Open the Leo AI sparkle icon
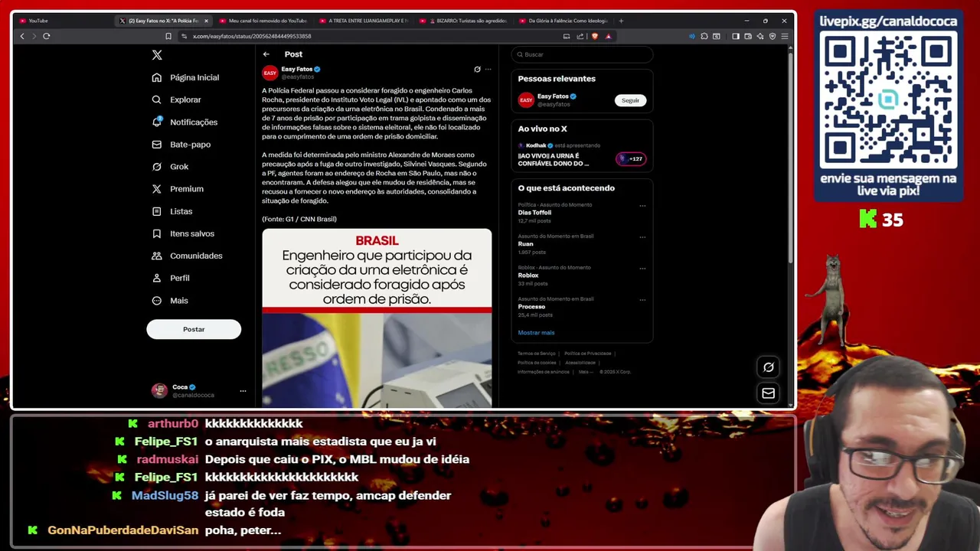 coord(760,36)
